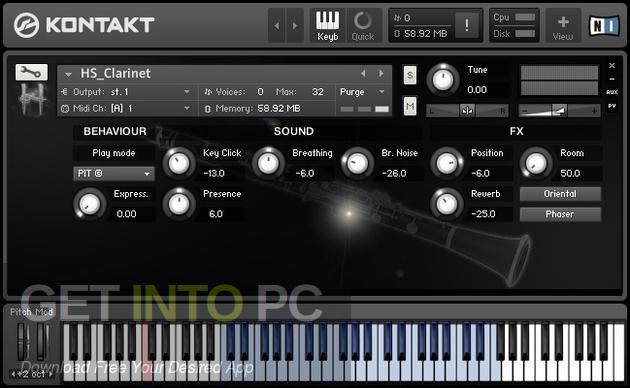Click Room value 50.0
This screenshot has width=630, height=388.
pos(570,174)
